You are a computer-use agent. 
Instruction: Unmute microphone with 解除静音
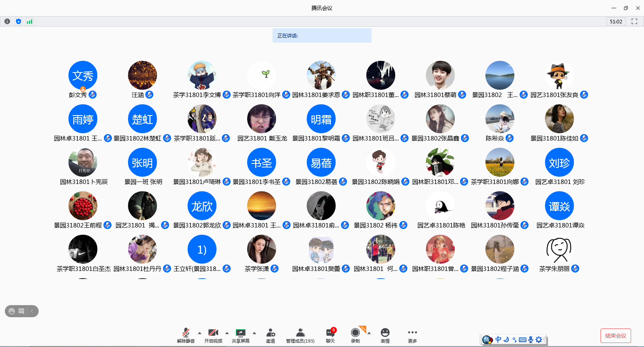[186, 335]
